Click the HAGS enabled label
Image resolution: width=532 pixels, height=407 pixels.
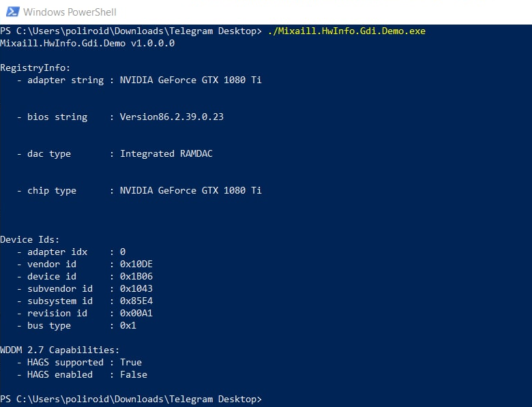click(x=60, y=374)
